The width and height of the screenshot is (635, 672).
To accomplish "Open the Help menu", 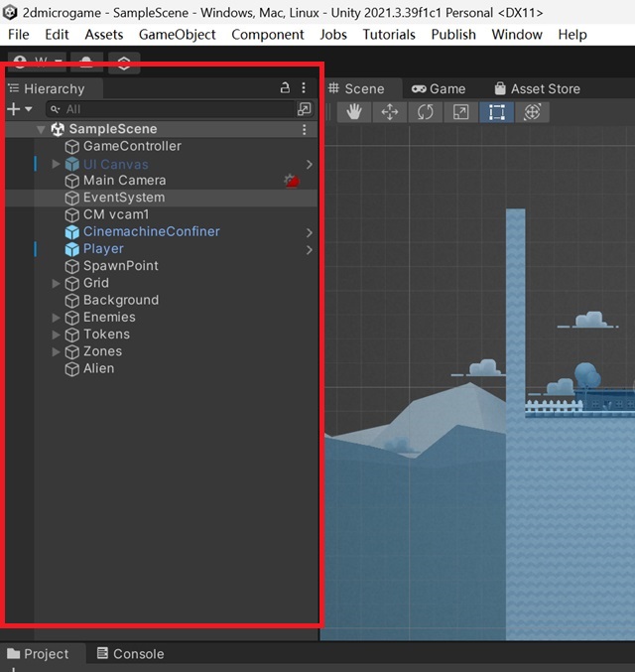I will (x=572, y=35).
